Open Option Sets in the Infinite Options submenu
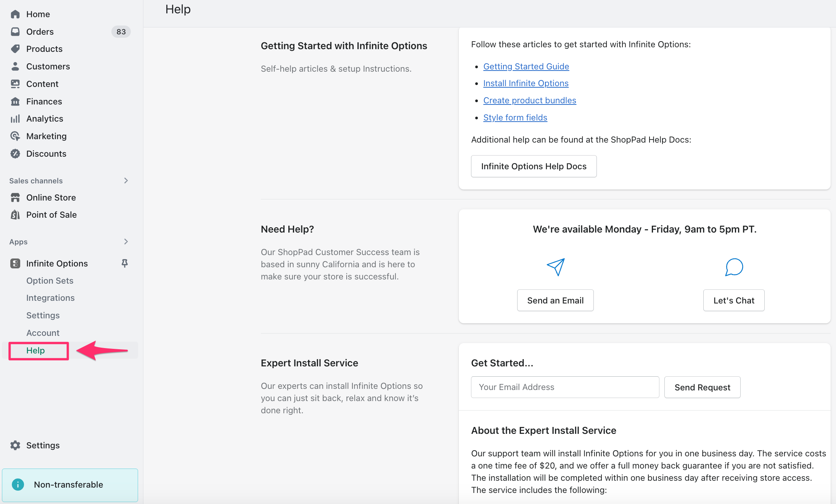 (50, 281)
